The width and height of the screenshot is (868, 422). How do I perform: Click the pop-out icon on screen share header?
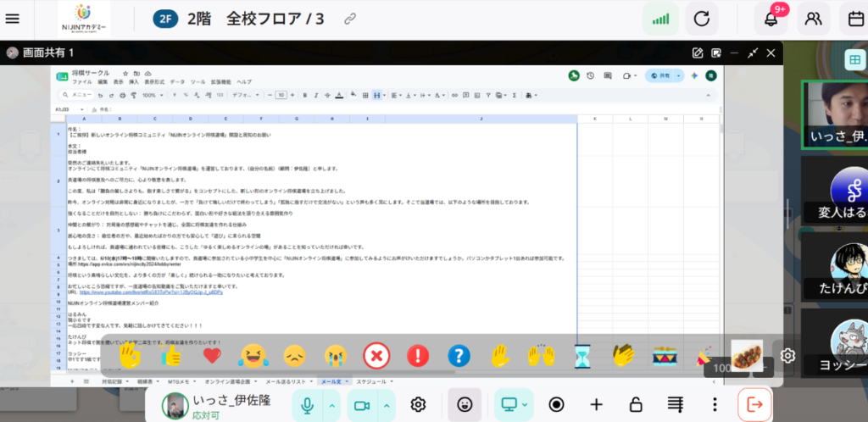pos(716,53)
